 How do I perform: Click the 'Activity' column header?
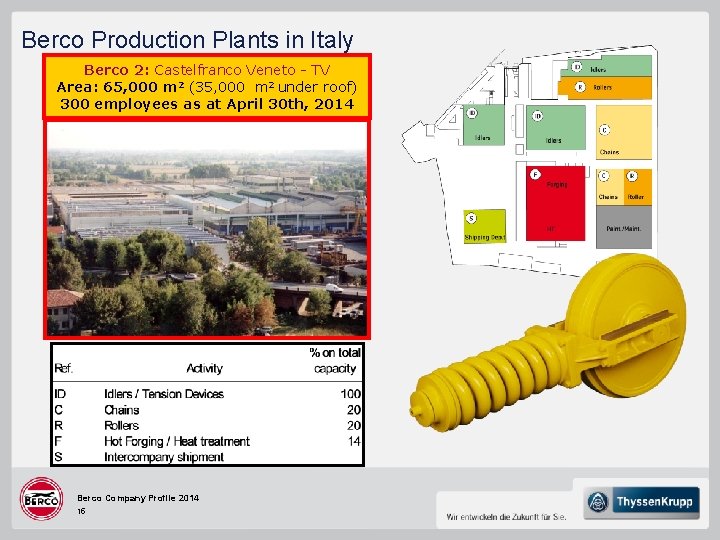tap(204, 368)
